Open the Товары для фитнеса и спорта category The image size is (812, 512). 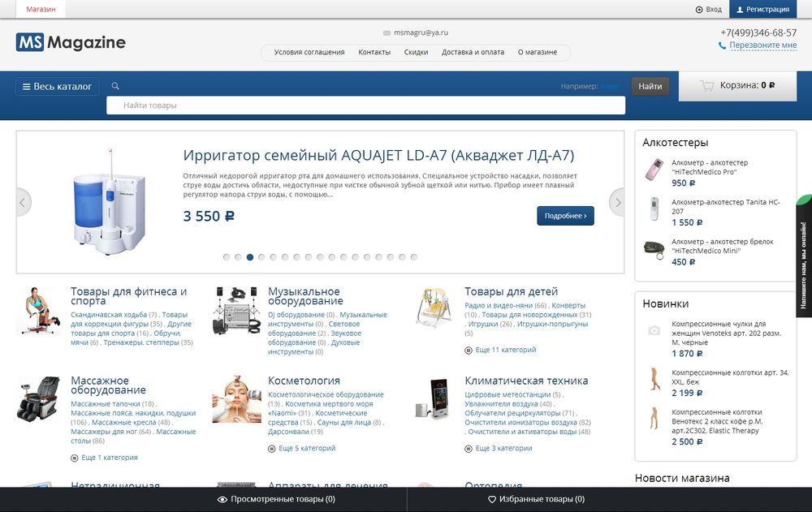pos(129,296)
